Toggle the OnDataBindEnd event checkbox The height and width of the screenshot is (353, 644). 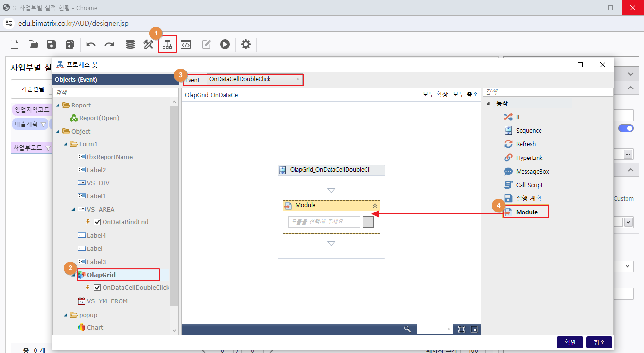point(97,222)
